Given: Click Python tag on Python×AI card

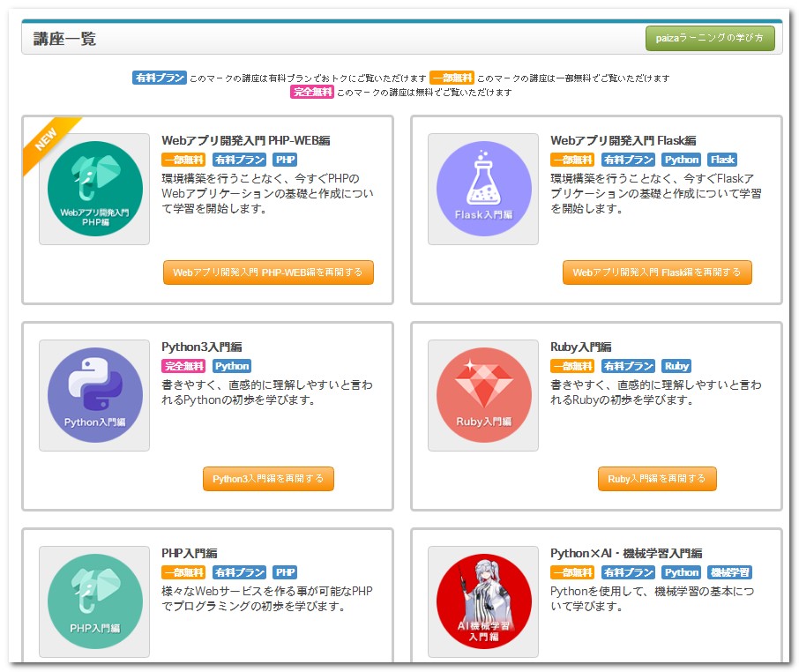Looking at the screenshot, I should [682, 572].
